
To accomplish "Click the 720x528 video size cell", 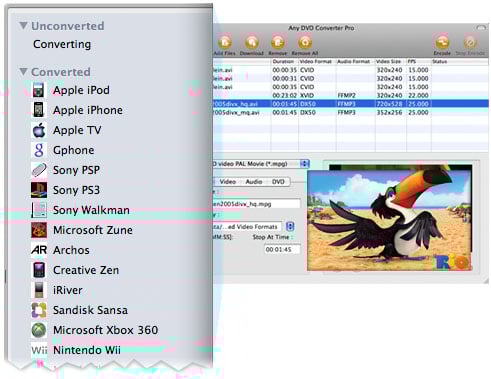I will 390,104.
